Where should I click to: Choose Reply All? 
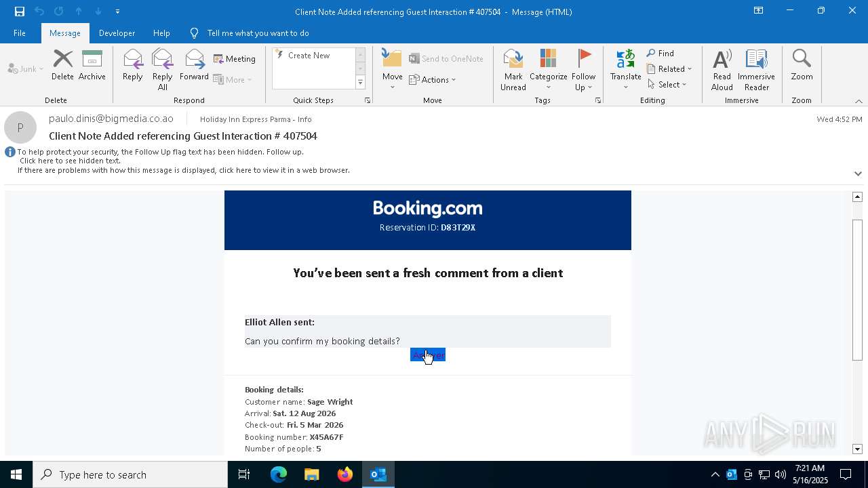coord(163,69)
